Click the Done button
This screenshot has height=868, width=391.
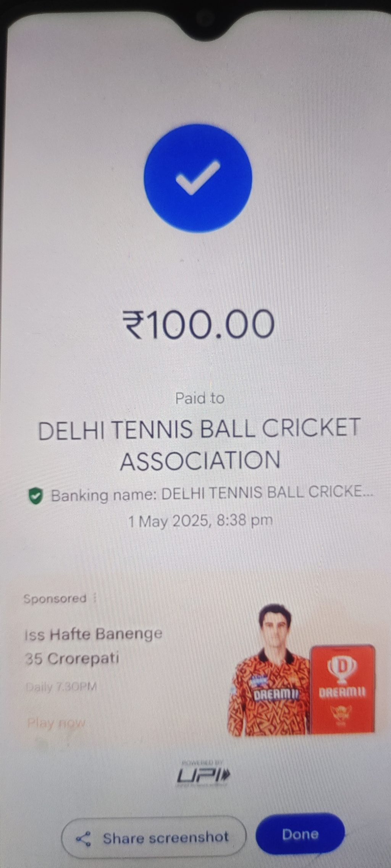[300, 834]
